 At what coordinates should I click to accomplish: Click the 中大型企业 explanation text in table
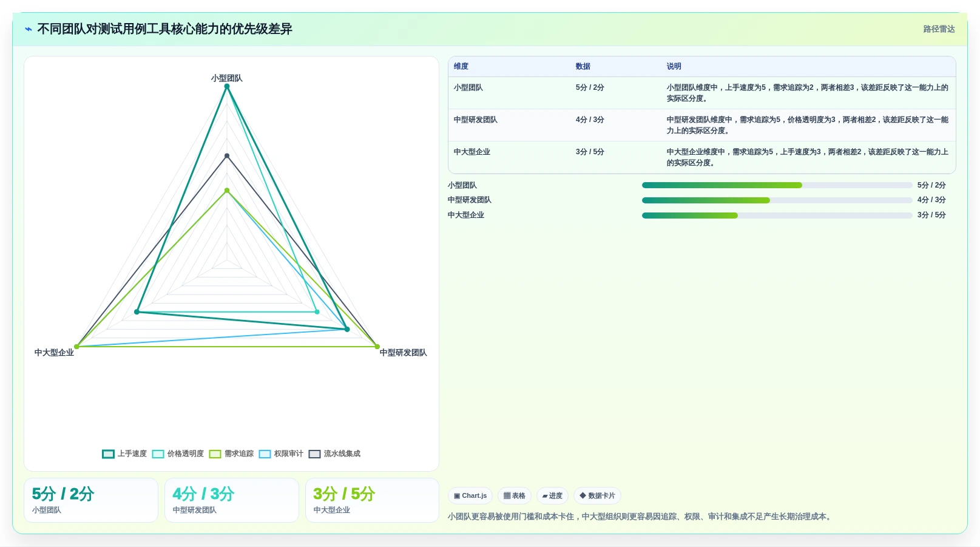click(808, 157)
